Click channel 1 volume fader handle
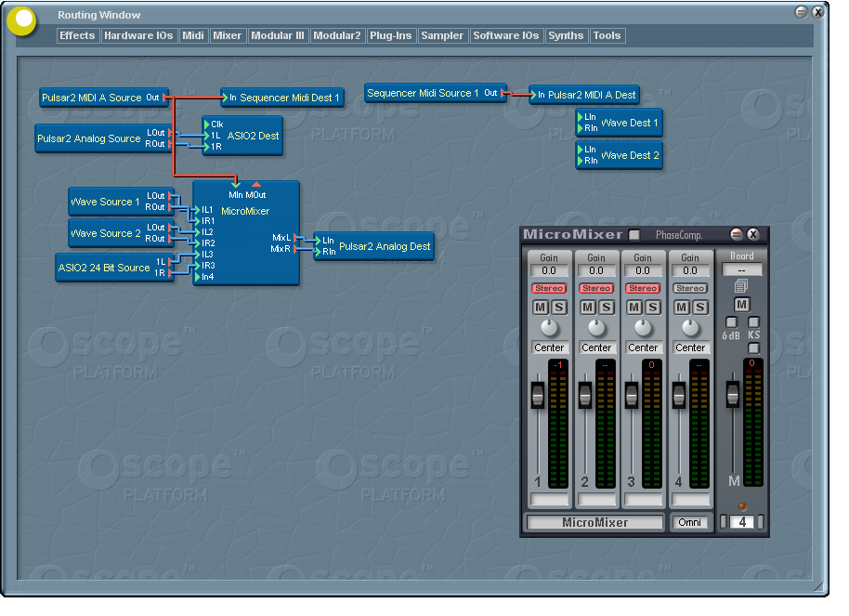Image resolution: width=849 pixels, height=616 pixels. coord(538,395)
